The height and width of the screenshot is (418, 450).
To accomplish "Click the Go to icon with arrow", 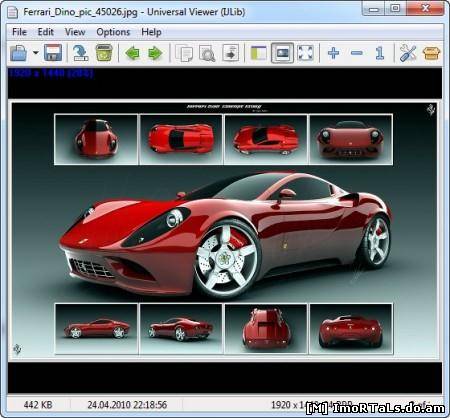I will (x=231, y=53).
